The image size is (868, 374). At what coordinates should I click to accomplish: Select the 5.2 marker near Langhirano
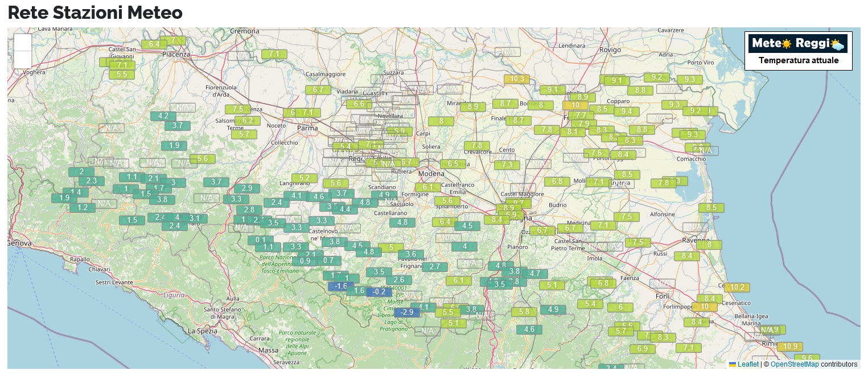click(x=304, y=178)
